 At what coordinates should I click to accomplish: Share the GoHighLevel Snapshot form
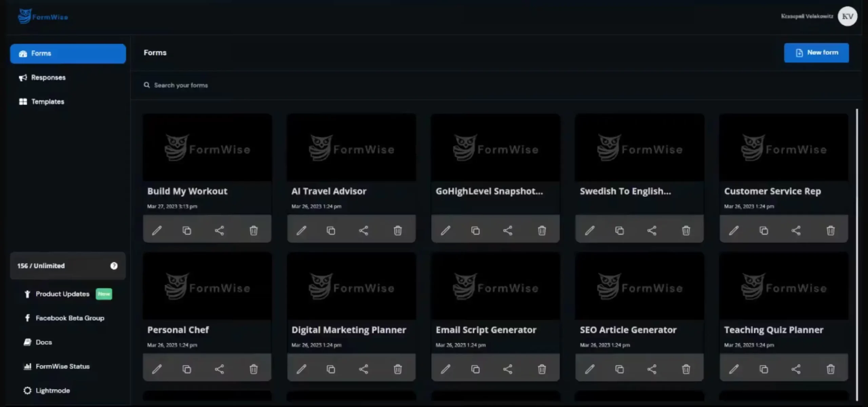point(508,231)
